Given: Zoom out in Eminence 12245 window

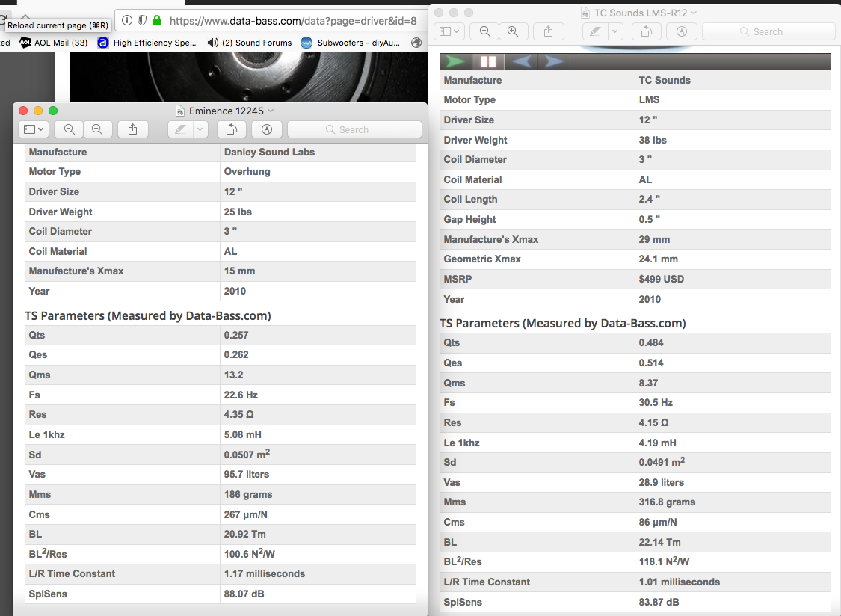Looking at the screenshot, I should click(70, 129).
